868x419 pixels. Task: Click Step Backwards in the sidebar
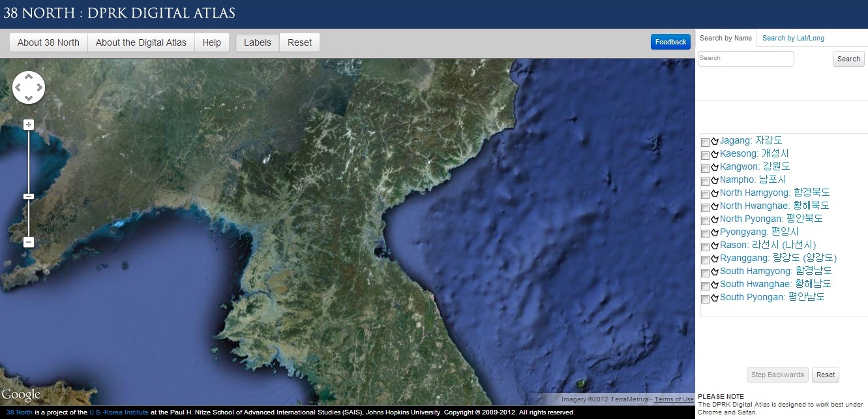click(x=777, y=375)
